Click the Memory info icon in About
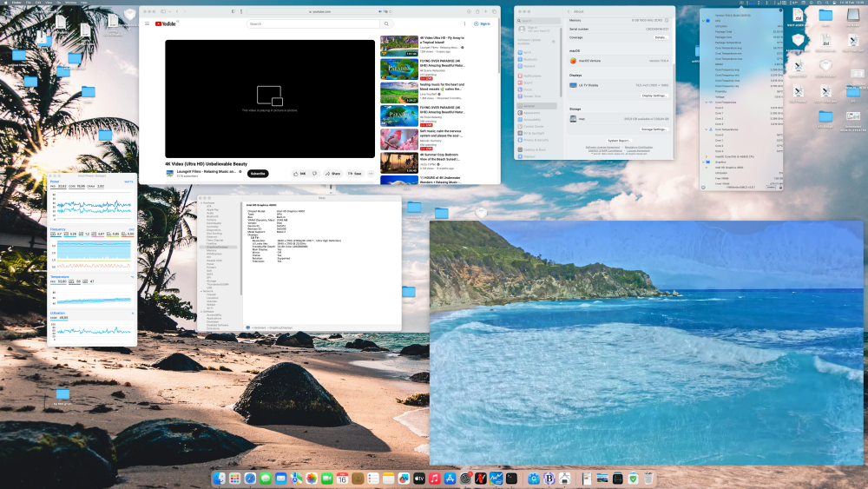This screenshot has width=868, height=489. [x=667, y=21]
